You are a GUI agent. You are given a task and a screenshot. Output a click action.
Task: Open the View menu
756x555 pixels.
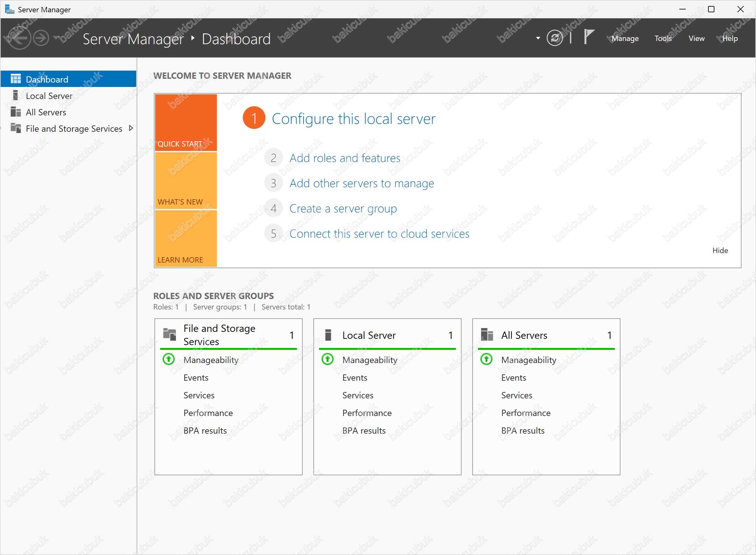(696, 38)
